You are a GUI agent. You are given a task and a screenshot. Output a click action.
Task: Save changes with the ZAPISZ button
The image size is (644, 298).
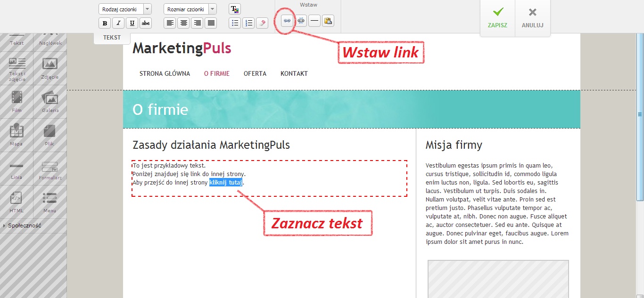pos(497,18)
